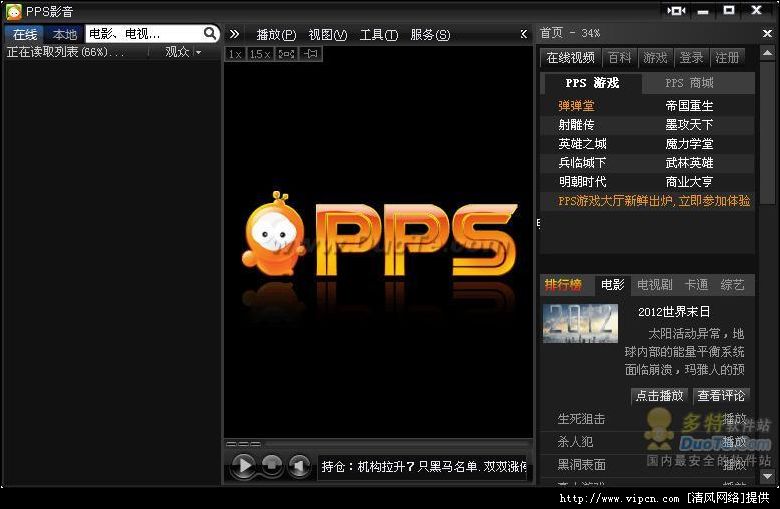Collapse the right panel with the arrow next to 服务
The width and height of the screenshot is (780, 509).
coord(523,34)
